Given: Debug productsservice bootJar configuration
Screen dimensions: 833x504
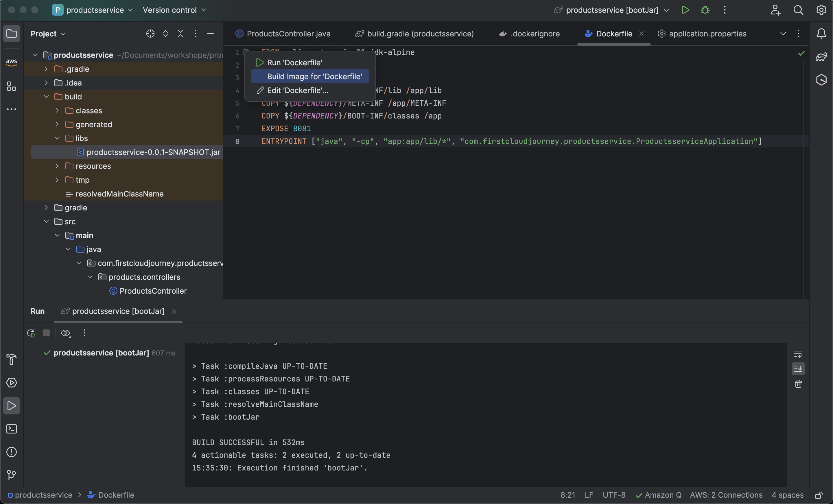Looking at the screenshot, I should coord(705,10).
